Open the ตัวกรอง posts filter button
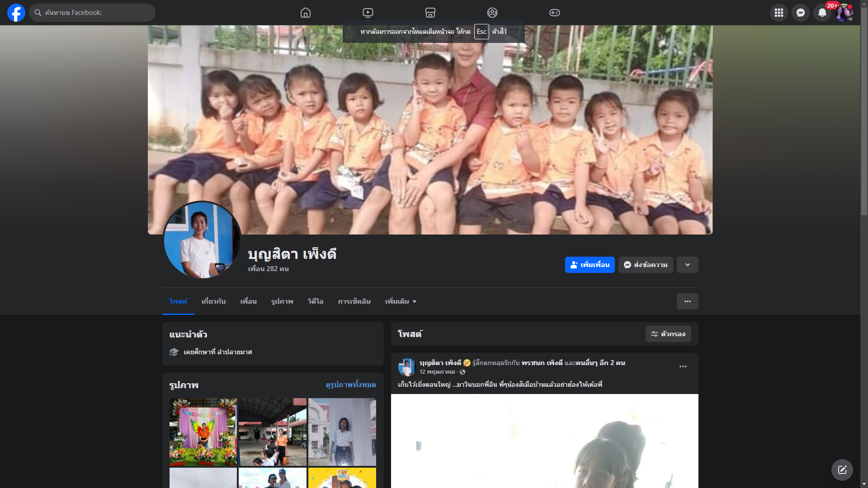The height and width of the screenshot is (488, 868). 668,334
